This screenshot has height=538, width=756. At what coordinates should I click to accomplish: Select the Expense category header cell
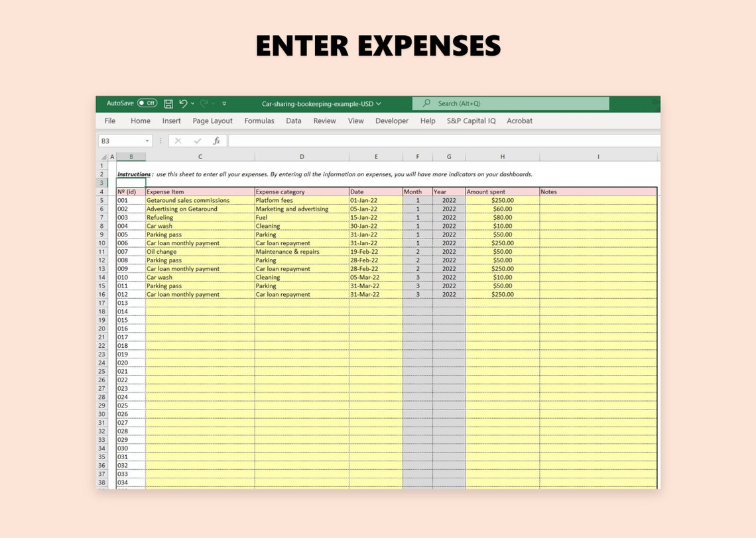(x=302, y=191)
